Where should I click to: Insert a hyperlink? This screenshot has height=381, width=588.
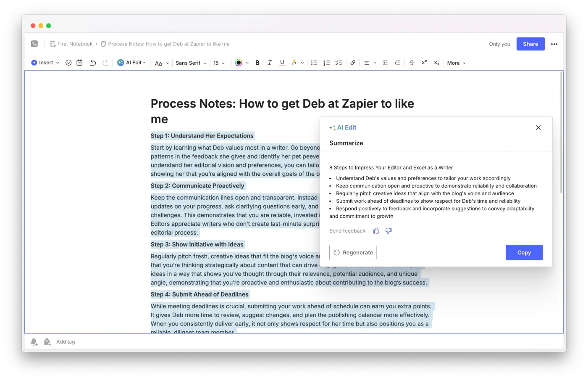click(x=353, y=63)
